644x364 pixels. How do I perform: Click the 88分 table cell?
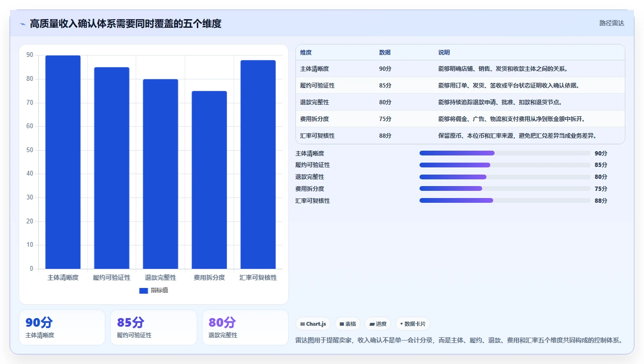[x=385, y=136]
